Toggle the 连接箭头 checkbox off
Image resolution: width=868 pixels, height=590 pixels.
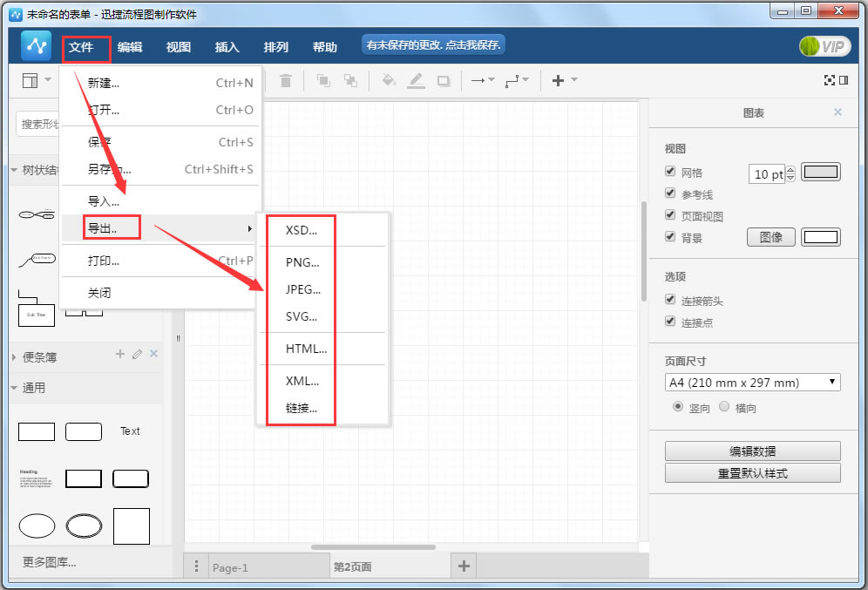[x=669, y=299]
